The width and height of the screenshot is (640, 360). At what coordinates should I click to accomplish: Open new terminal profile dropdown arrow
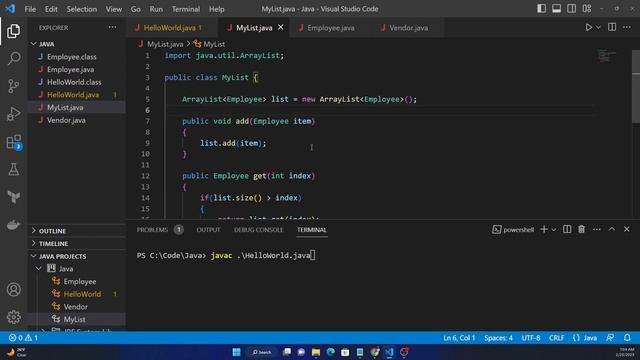click(553, 229)
